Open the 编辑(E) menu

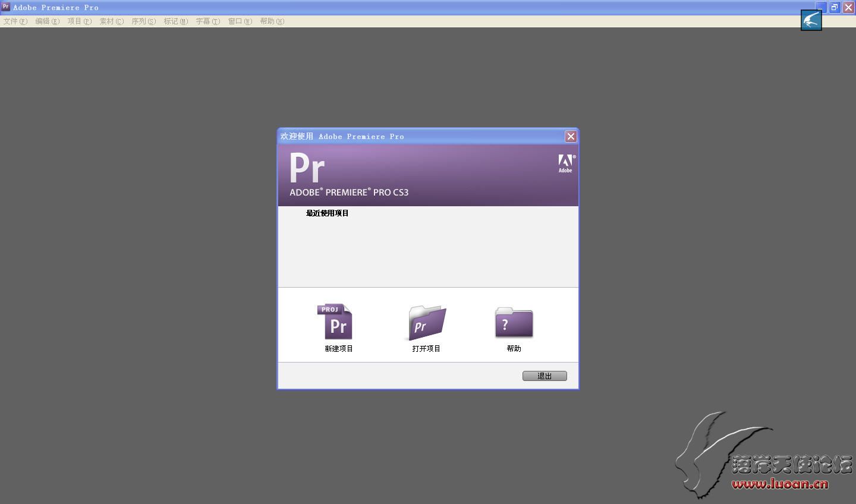click(x=48, y=21)
